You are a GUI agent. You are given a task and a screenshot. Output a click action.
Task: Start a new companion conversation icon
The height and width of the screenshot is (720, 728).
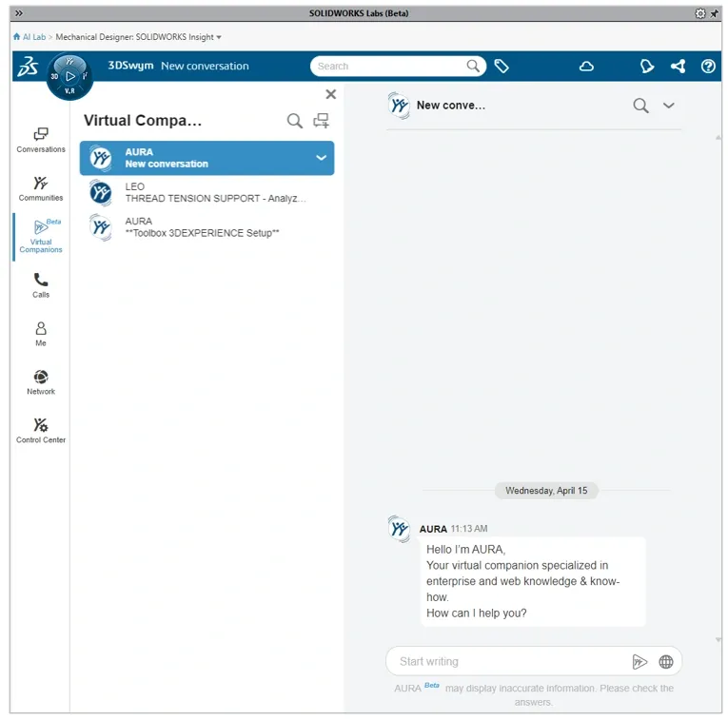[321, 121]
